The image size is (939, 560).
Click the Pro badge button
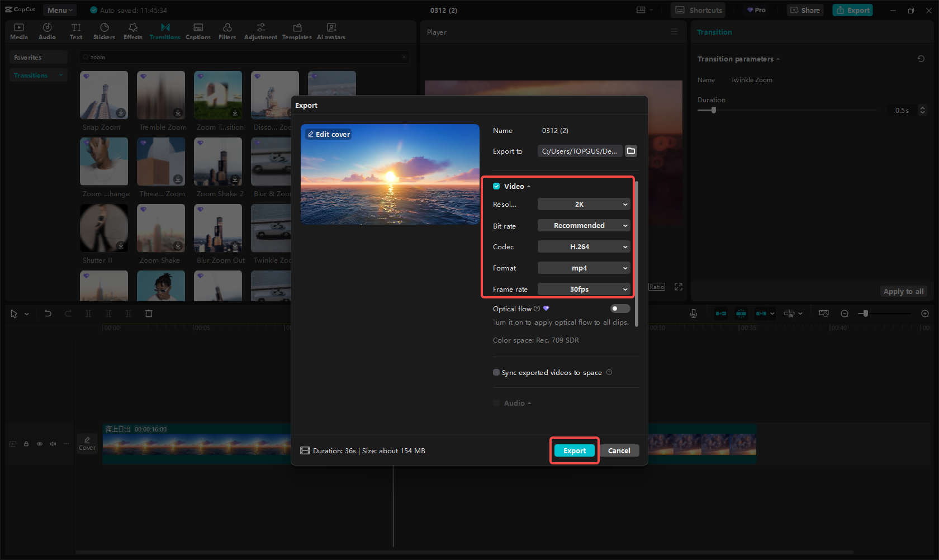[x=756, y=10]
